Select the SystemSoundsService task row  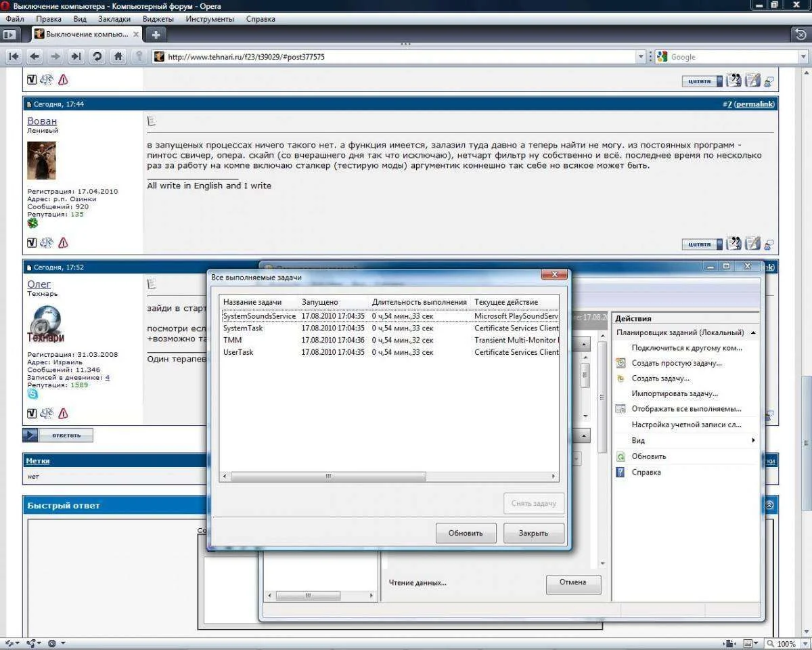[390, 316]
